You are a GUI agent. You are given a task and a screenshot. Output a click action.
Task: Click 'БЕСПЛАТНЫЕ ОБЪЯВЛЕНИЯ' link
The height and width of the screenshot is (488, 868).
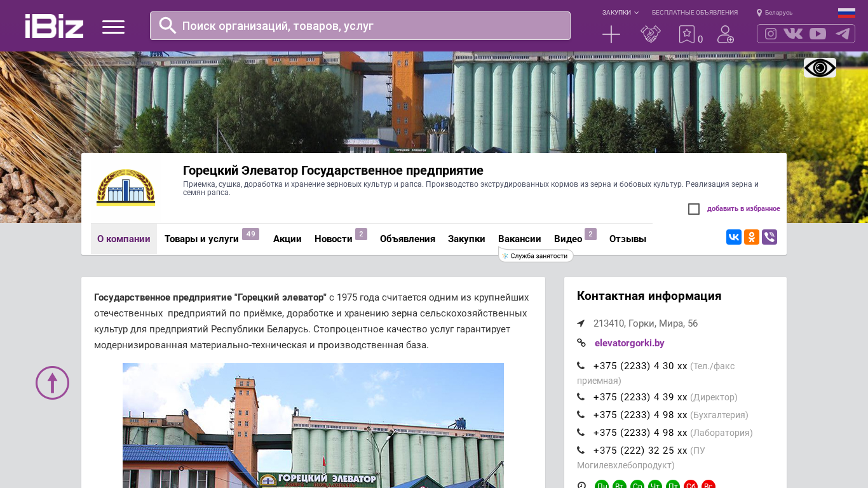point(695,13)
